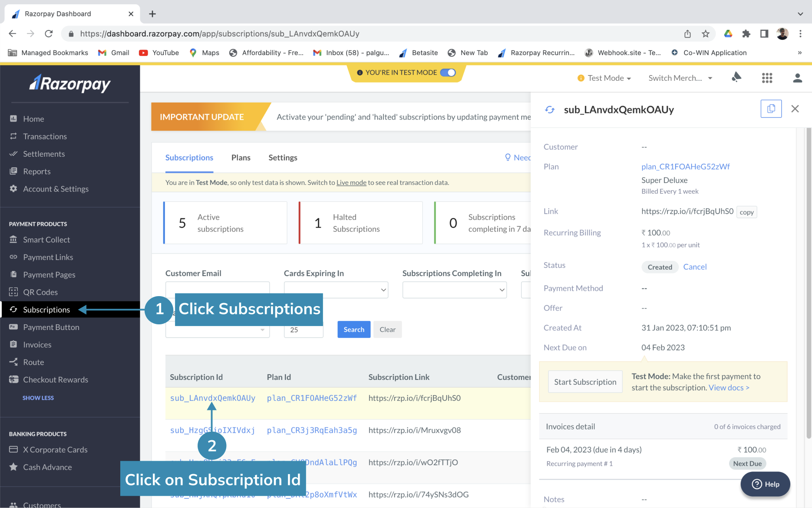Reload the browser page

(x=49, y=33)
